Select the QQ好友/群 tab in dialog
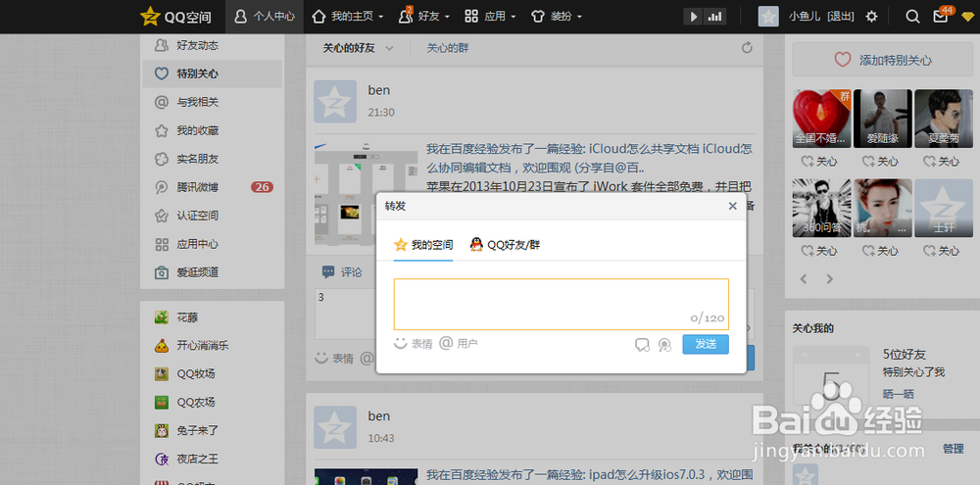 (505, 245)
